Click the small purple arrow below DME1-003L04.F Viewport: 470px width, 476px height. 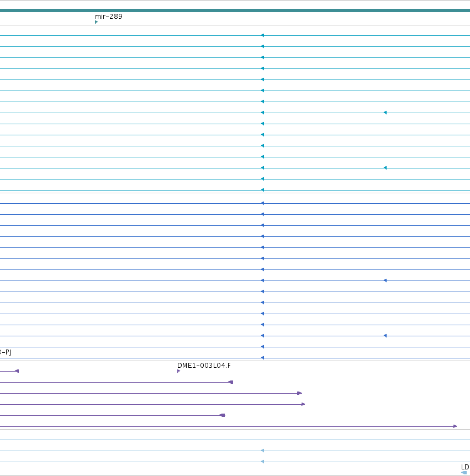click(178, 371)
